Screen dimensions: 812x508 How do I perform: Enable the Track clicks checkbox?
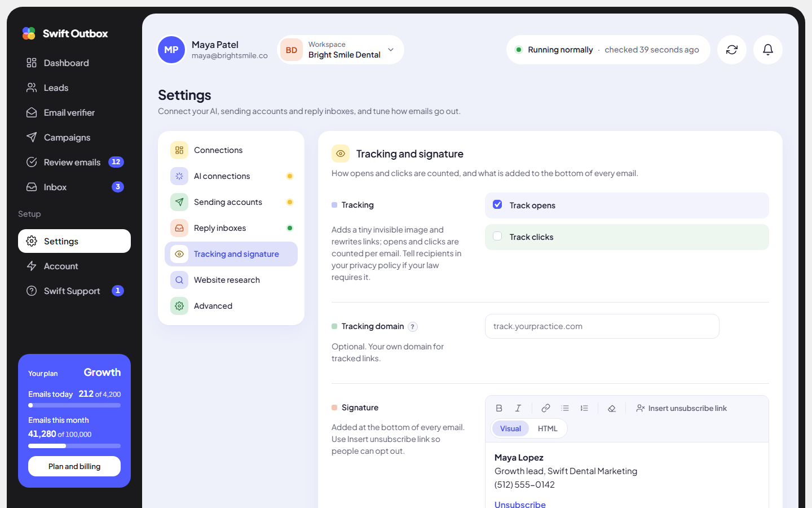[497, 236]
